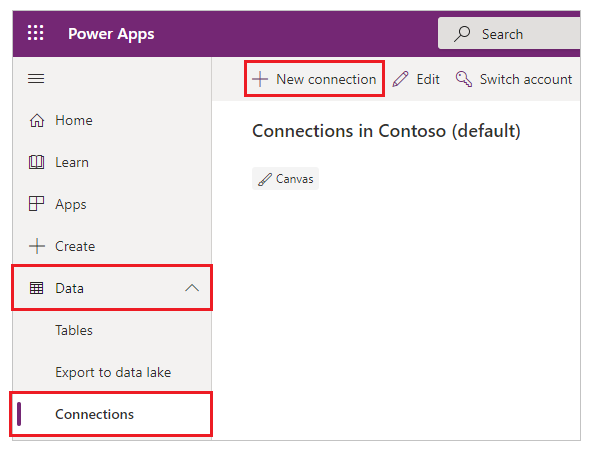Open Apps in the sidebar
Viewport: 602px width, 458px height.
[x=112, y=204]
